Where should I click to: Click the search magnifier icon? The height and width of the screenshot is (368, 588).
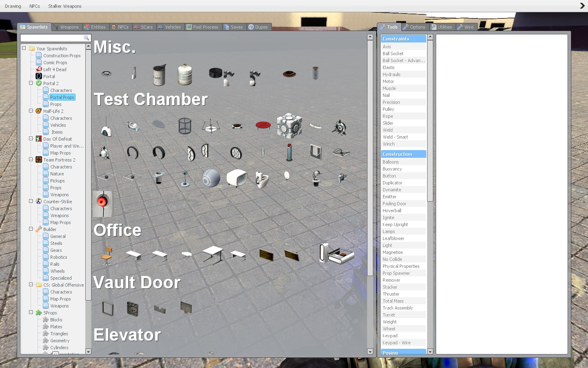coord(86,38)
